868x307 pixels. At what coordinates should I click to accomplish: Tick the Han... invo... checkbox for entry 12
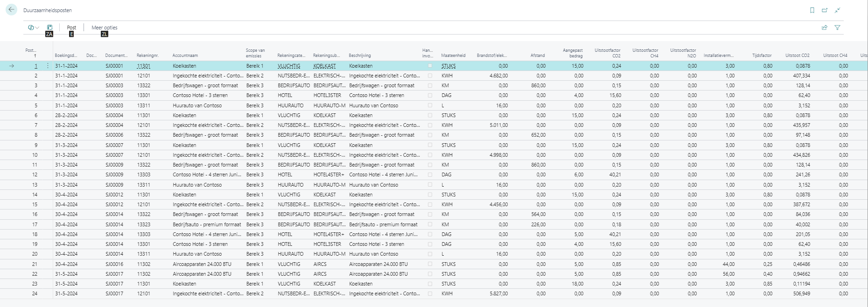pos(430,174)
